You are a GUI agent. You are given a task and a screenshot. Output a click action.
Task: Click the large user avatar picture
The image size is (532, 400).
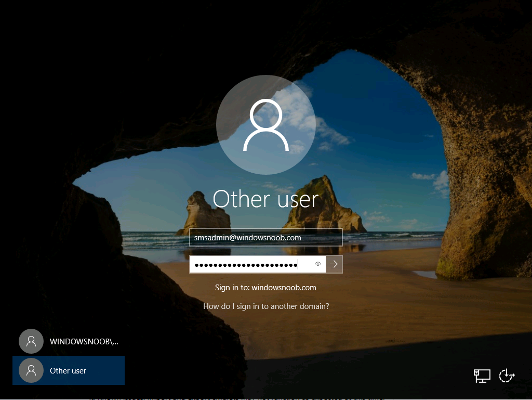[266, 125]
